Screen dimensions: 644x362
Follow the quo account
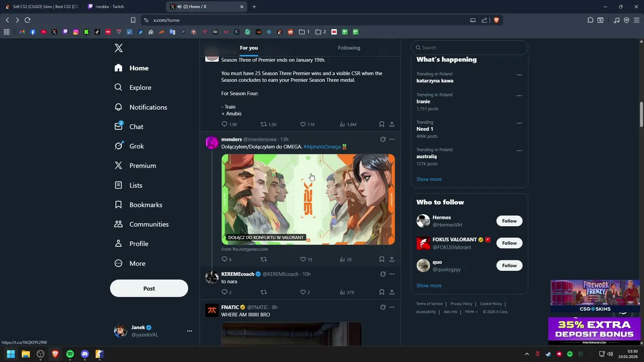509,265
